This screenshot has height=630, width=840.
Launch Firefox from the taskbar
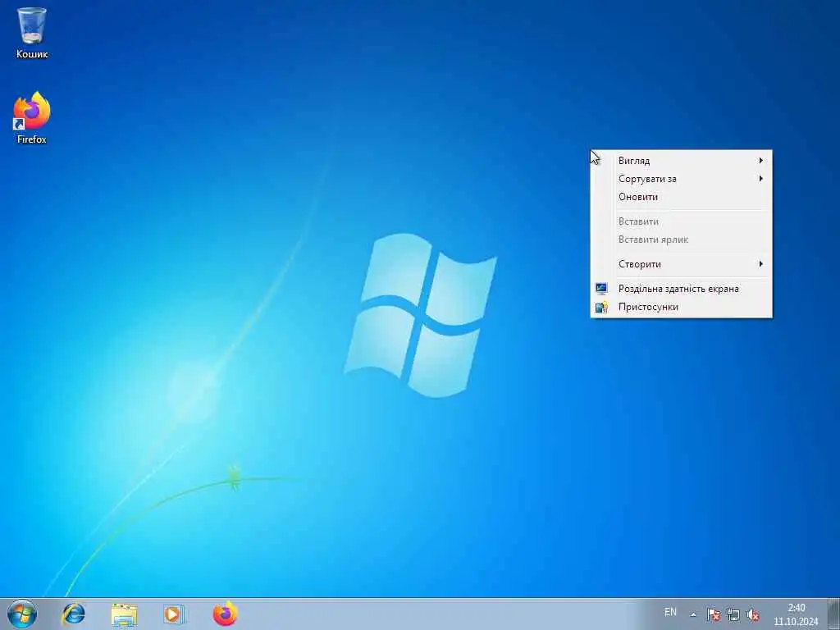(225, 614)
